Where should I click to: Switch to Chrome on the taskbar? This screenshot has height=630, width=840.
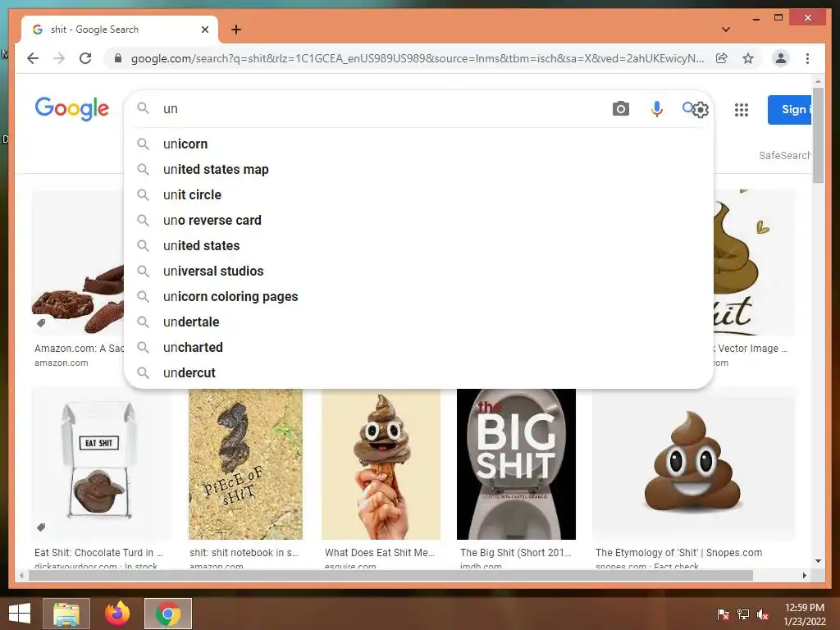coord(168,614)
